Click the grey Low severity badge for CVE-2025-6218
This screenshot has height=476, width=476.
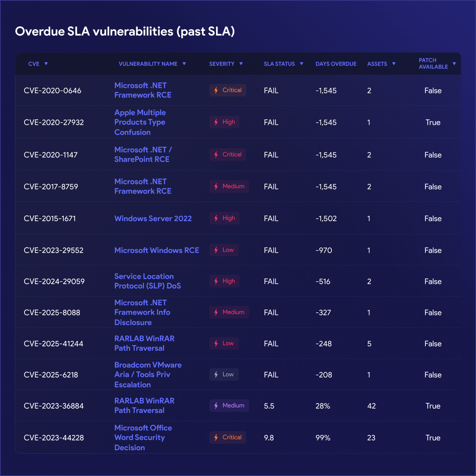point(224,375)
